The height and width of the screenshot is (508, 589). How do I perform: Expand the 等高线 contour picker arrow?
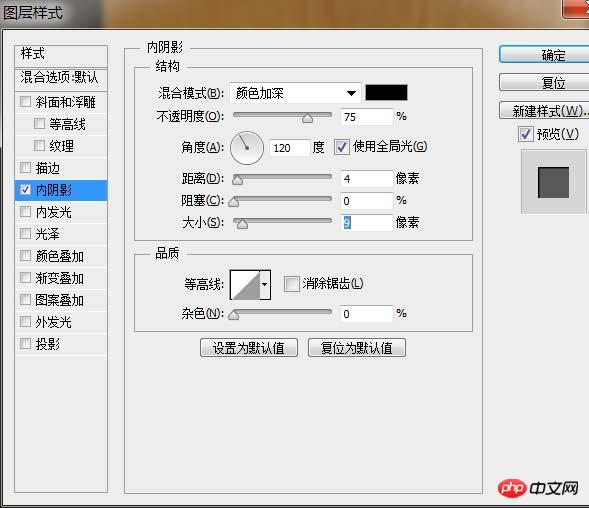click(265, 284)
